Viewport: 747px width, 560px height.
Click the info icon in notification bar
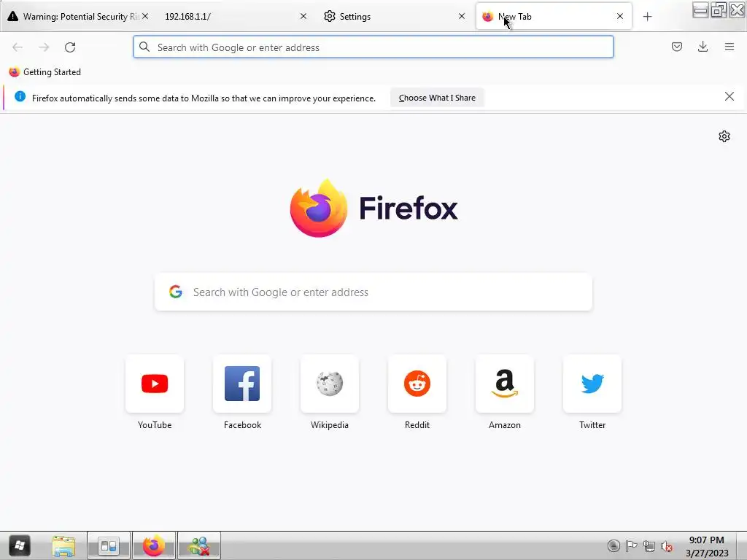click(20, 97)
